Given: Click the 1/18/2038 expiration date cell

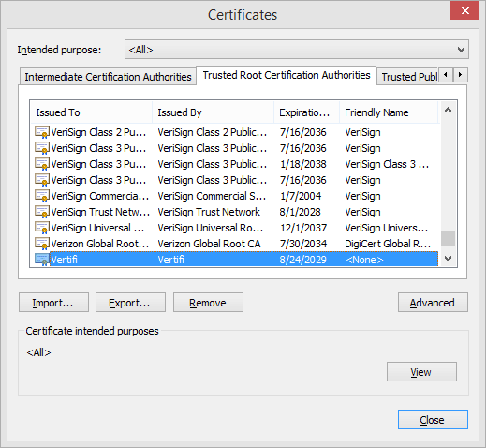Looking at the screenshot, I should [303, 164].
